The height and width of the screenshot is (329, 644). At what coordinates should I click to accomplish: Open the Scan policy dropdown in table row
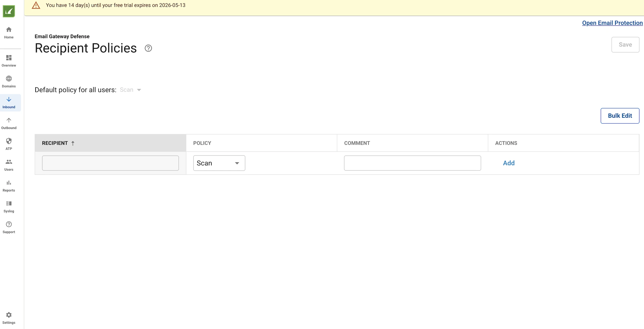point(219,163)
